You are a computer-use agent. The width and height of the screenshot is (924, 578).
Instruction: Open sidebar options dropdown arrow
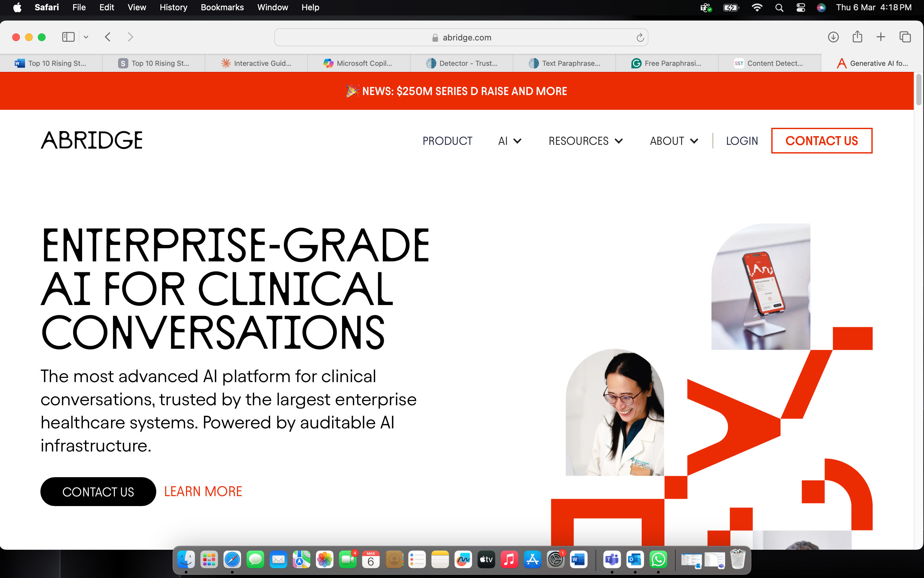(x=86, y=37)
